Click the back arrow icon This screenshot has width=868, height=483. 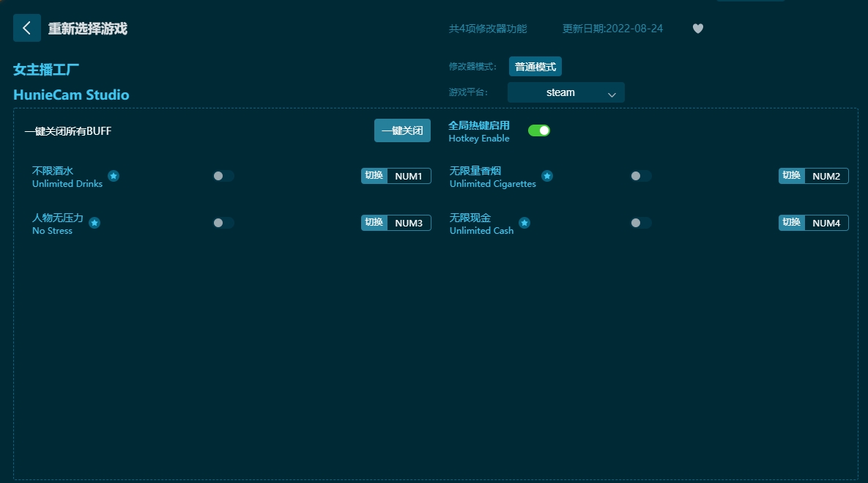tap(26, 29)
